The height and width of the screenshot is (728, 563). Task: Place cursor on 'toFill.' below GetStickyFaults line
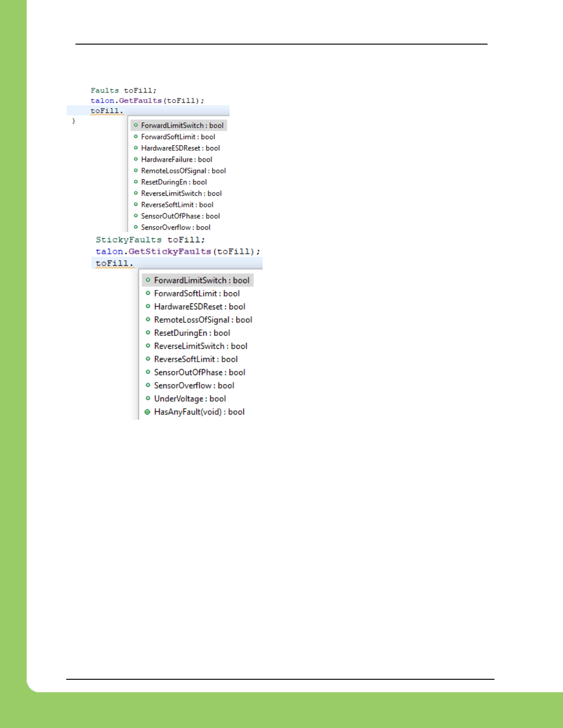point(115,263)
